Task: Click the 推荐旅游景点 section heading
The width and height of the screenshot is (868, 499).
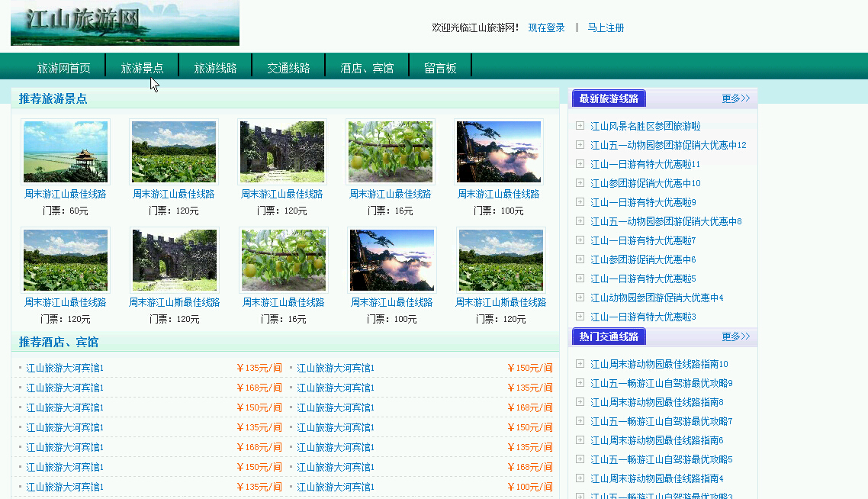Action: click(x=53, y=99)
